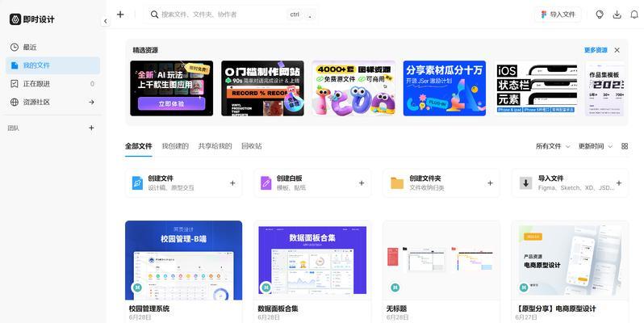
Task: Focus the 搜索文件、文件夹 search field
Action: (231, 15)
